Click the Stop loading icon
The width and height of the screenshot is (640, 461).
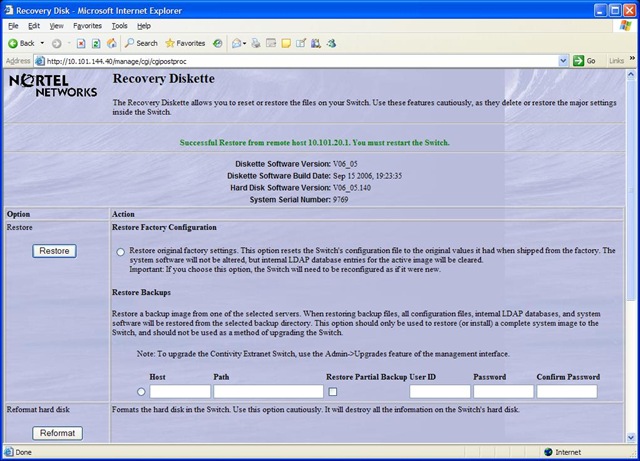coord(81,44)
